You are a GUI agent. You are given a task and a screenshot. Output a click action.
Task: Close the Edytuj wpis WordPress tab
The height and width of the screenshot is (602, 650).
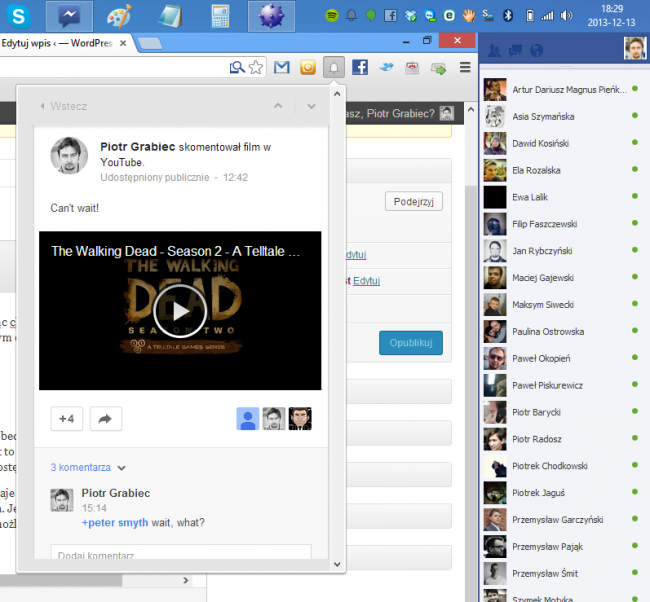point(123,43)
